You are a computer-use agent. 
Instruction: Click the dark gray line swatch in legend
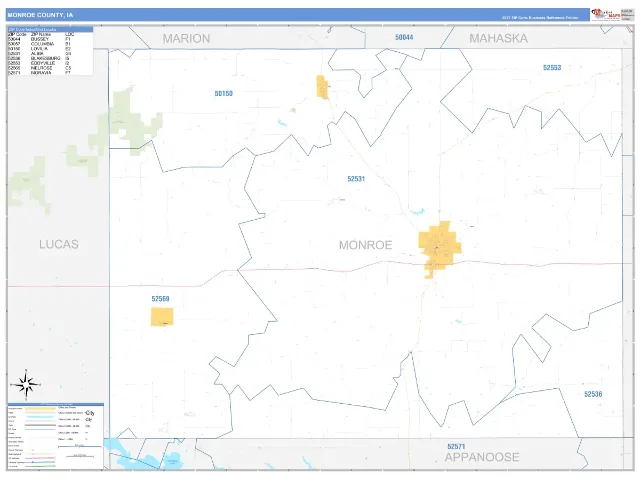pyautogui.click(x=40, y=425)
